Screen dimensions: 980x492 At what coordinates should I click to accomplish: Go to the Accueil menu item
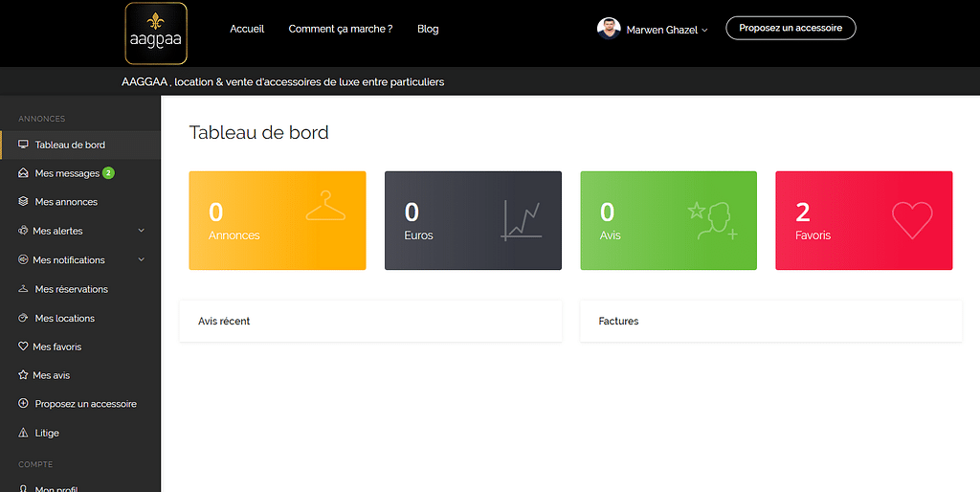[x=247, y=29]
